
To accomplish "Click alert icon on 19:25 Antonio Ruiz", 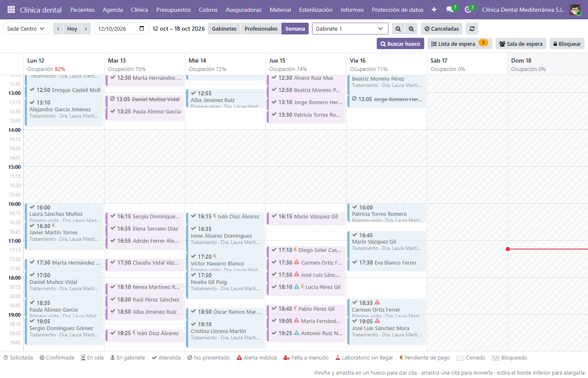I will pyautogui.click(x=297, y=333).
